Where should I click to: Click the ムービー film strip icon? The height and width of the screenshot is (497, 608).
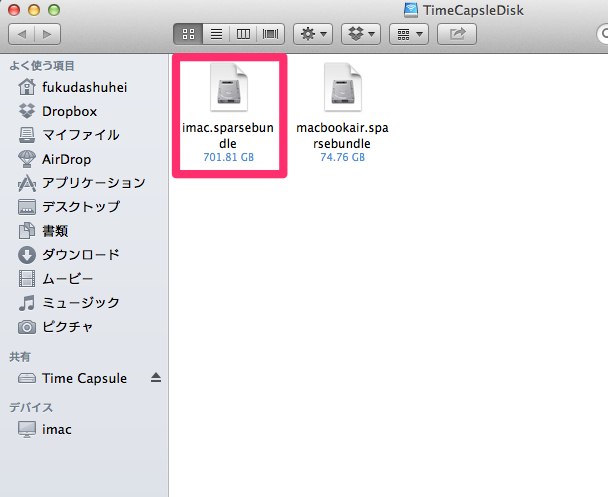27,279
